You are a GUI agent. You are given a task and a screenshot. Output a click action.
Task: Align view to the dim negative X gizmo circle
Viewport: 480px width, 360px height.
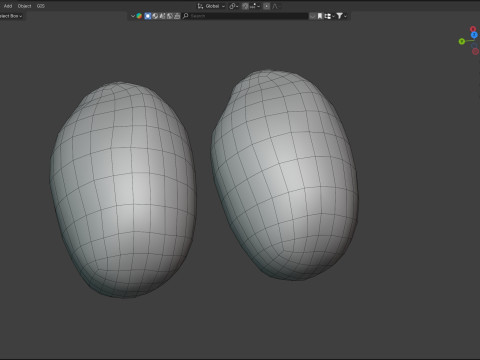pyautogui.click(x=475, y=51)
